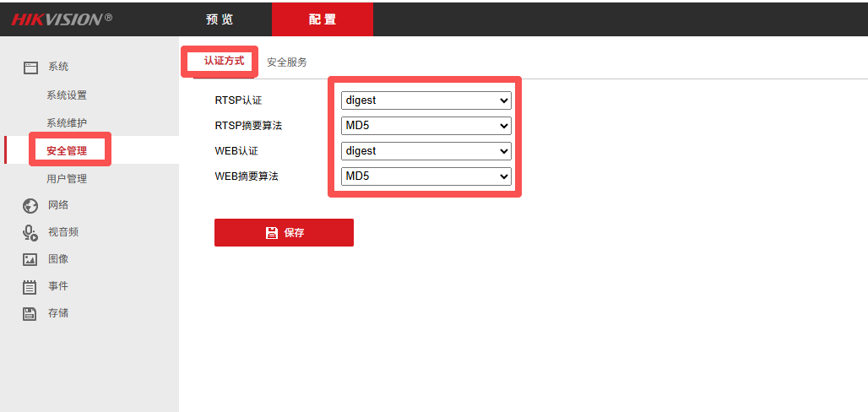Viewport: 868px width, 412px height.
Task: Click the Hikvision logo
Action: pyautogui.click(x=61, y=19)
